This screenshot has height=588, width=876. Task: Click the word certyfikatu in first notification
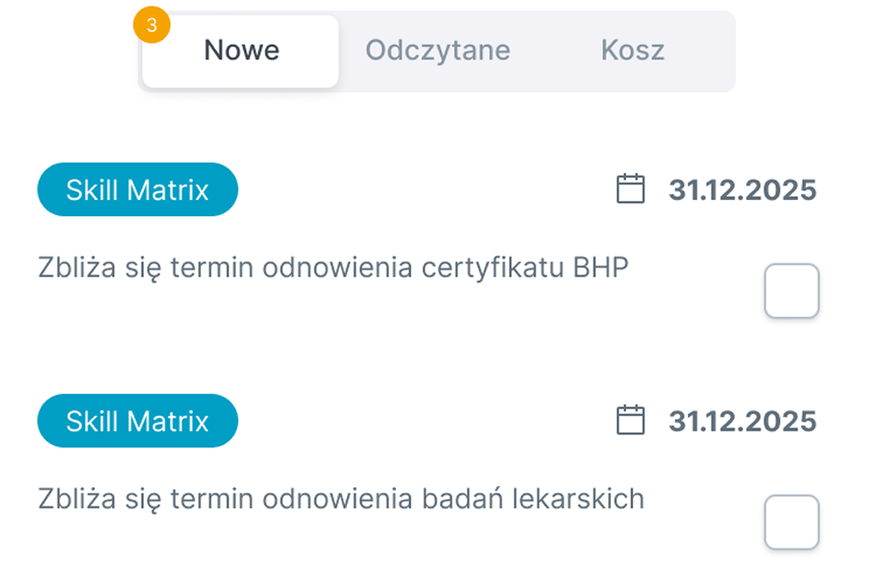[493, 268]
